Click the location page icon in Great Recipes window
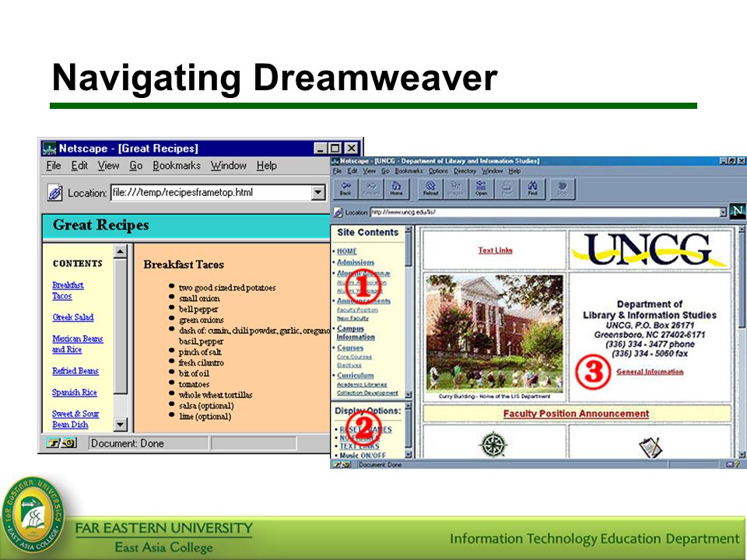 pyautogui.click(x=54, y=193)
